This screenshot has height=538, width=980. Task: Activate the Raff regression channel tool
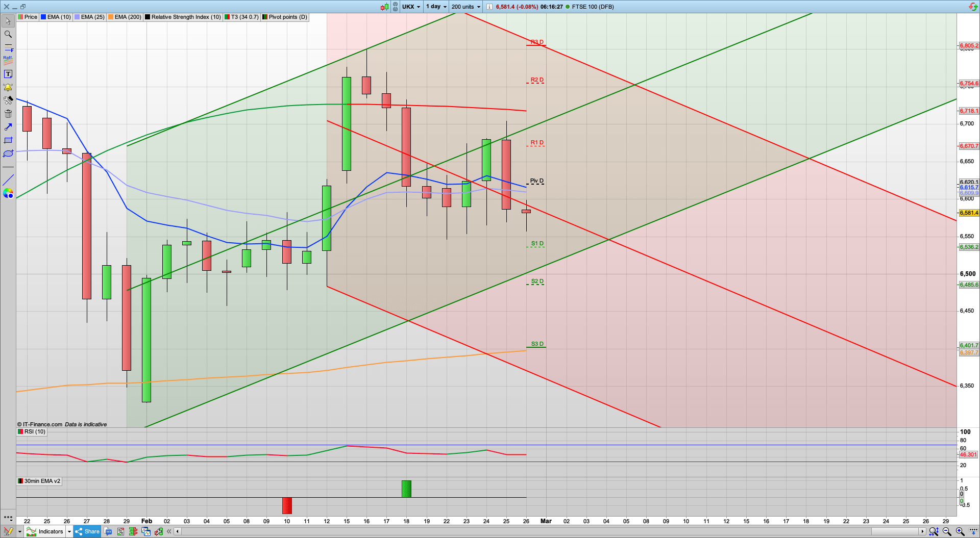click(x=8, y=60)
